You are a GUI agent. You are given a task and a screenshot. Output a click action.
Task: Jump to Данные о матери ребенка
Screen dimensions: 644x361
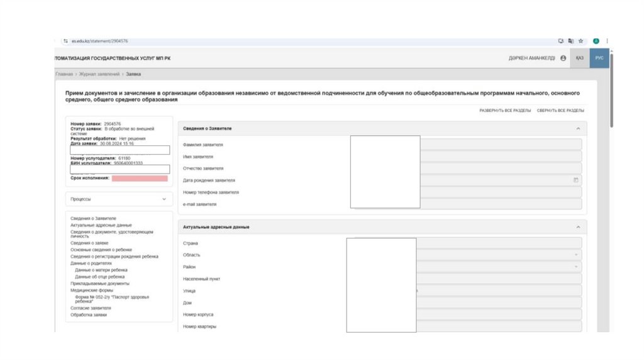(x=101, y=270)
